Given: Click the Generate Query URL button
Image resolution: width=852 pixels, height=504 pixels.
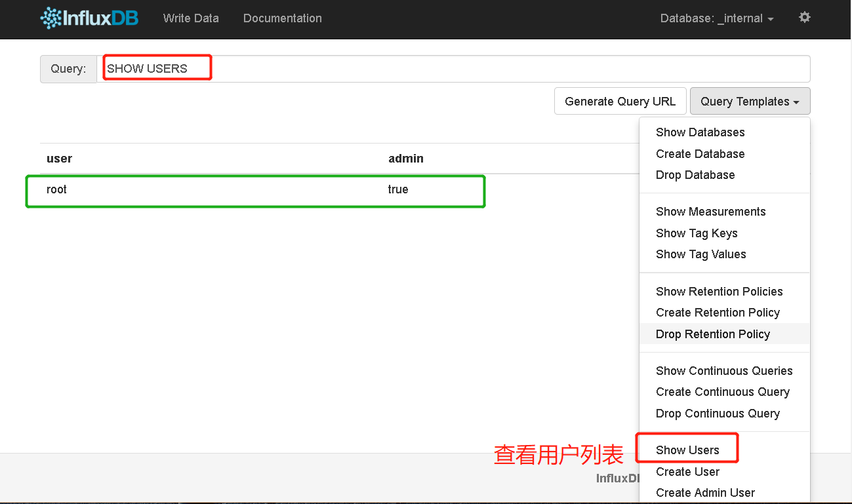Looking at the screenshot, I should 620,102.
